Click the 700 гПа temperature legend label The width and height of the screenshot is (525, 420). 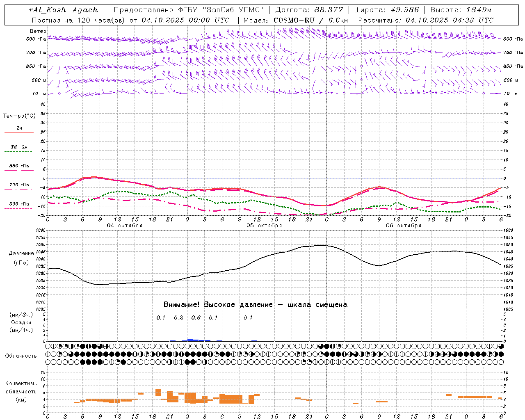tap(19, 185)
